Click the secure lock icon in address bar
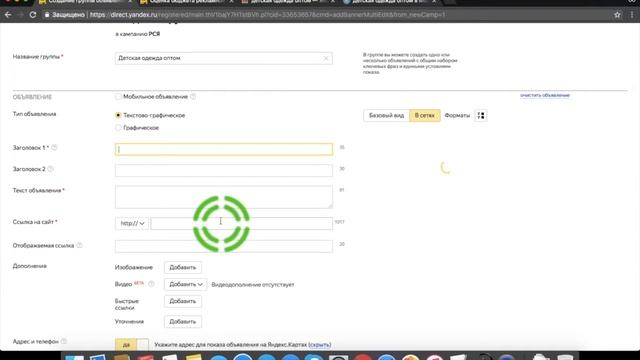Screen dimensions: 640x360 pos(47,15)
